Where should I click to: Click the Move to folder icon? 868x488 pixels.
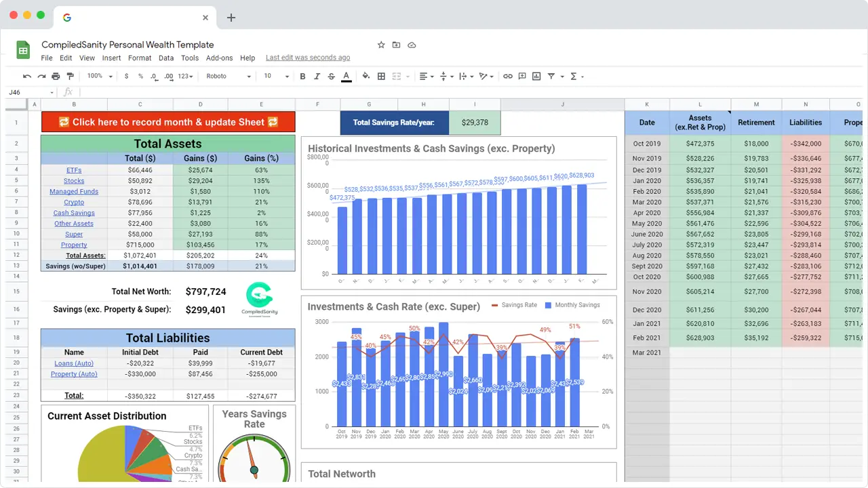coord(397,45)
